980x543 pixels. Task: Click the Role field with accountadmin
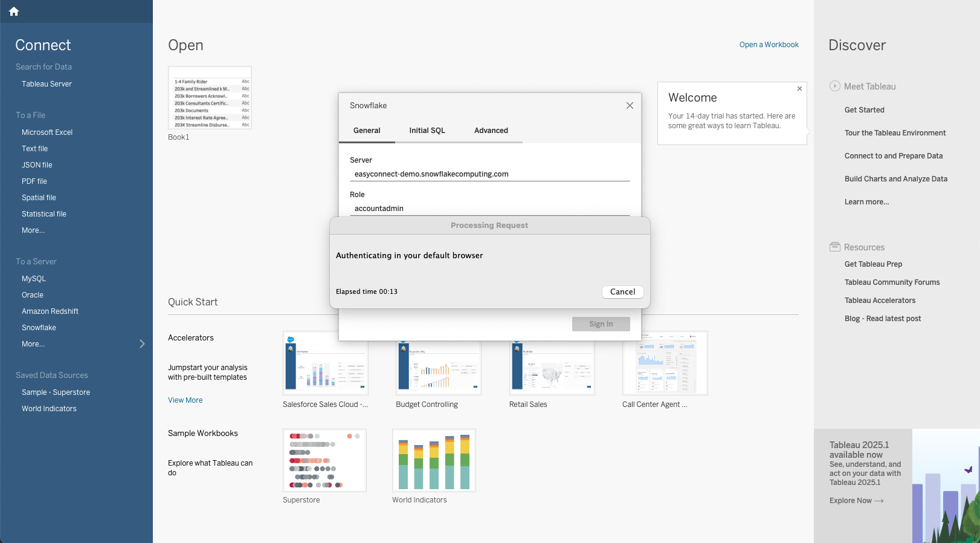489,209
